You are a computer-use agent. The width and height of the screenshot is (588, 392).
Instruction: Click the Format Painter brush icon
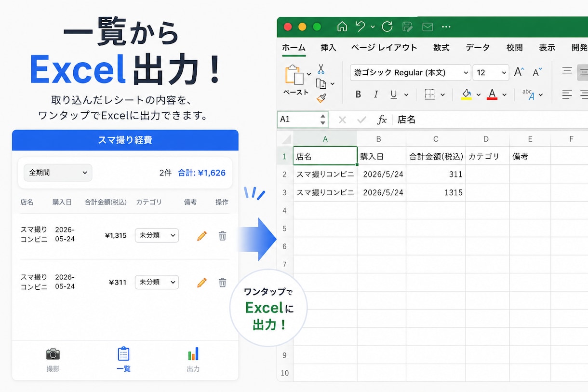(321, 98)
